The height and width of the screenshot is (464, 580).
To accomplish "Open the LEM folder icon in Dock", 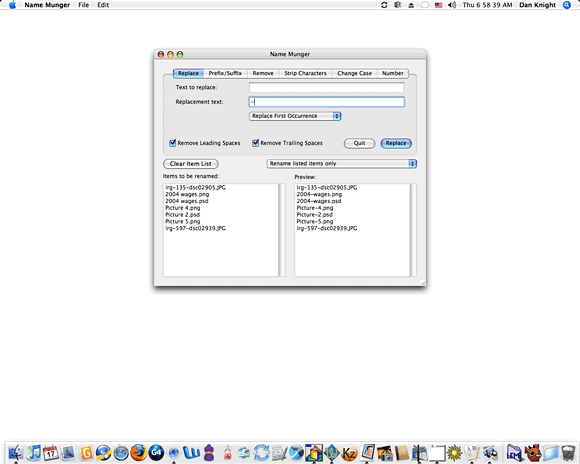I will point(514,453).
